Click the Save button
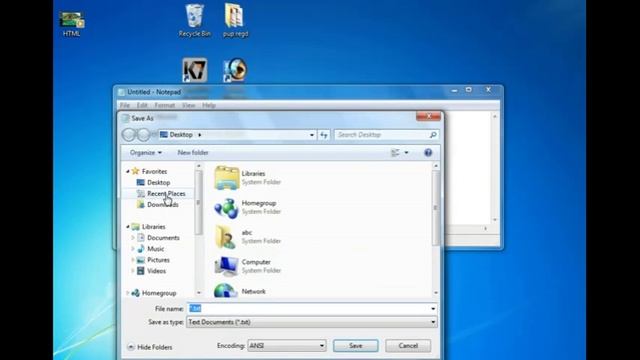Screen dimensions: 640x360 (356, 346)
